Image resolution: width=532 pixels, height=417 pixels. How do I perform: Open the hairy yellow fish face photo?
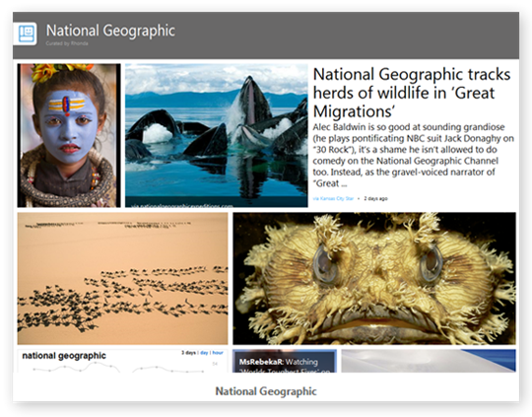(x=374, y=278)
